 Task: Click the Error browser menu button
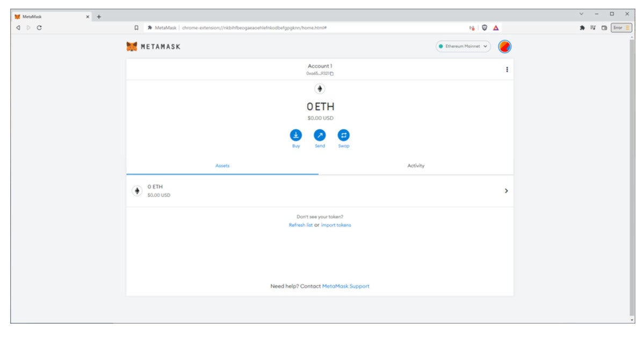(x=621, y=27)
